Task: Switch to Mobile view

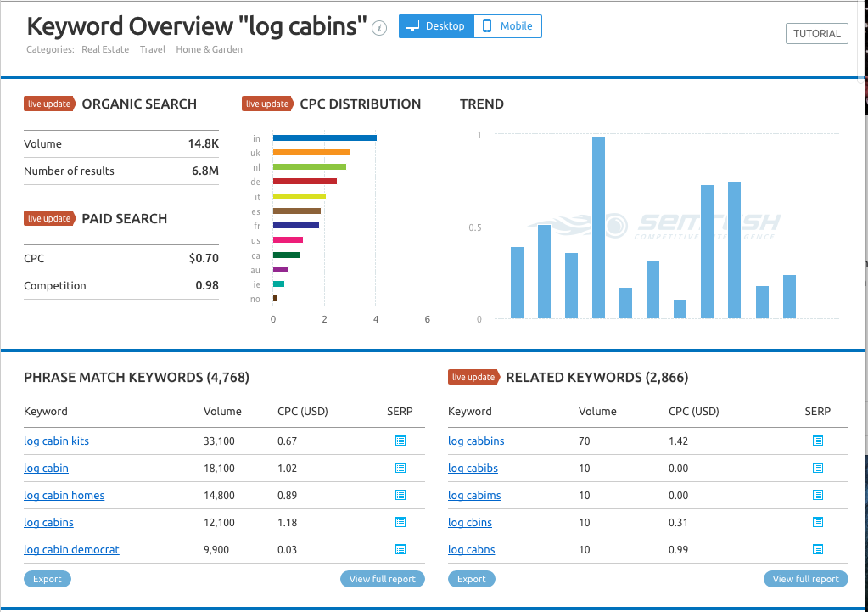Action: (507, 26)
